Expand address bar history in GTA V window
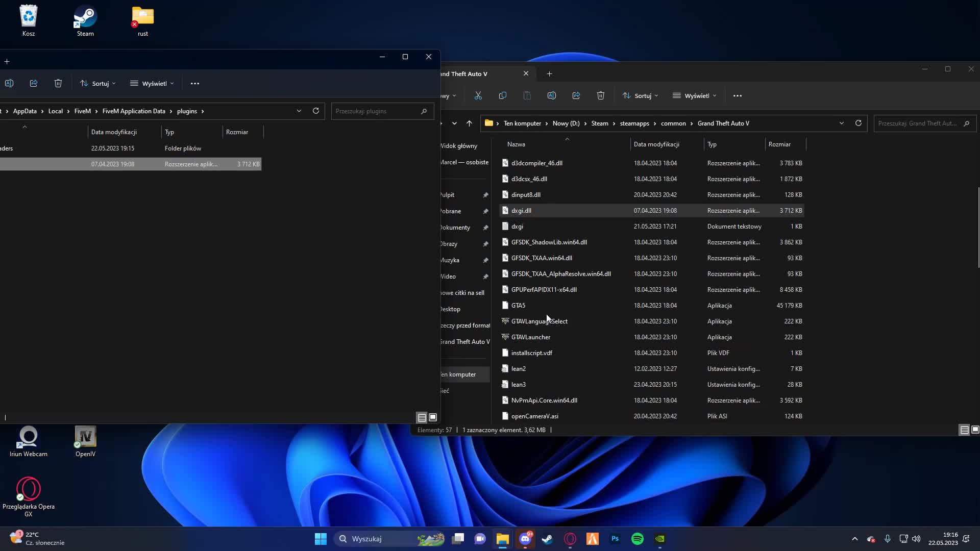 pos(841,123)
